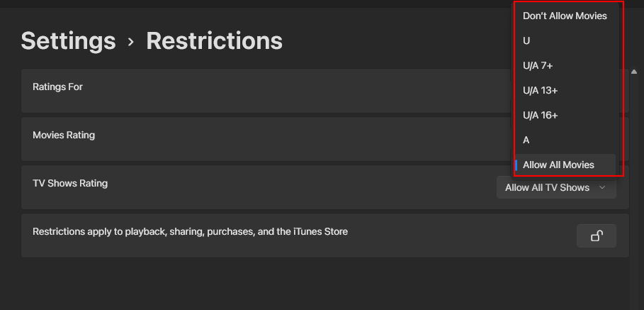Pick the U/A 13+ rating
Screen dimensions: 644x310
click(541, 90)
